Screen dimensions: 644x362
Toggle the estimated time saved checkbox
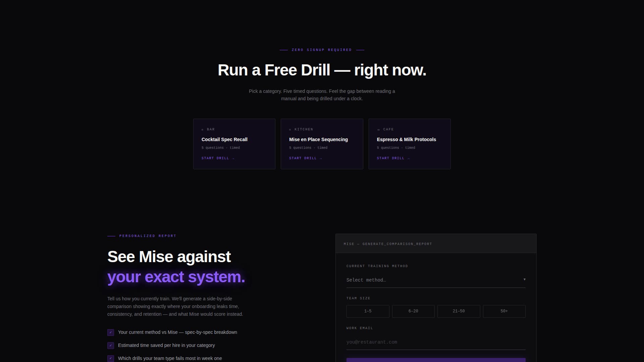(111, 346)
